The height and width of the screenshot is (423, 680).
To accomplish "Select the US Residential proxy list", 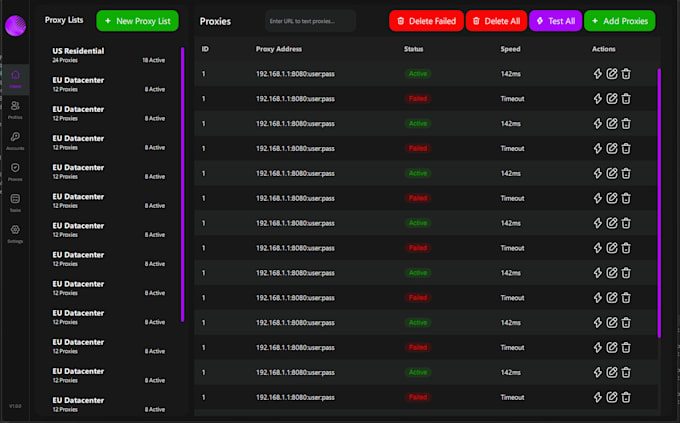I will click(108, 55).
